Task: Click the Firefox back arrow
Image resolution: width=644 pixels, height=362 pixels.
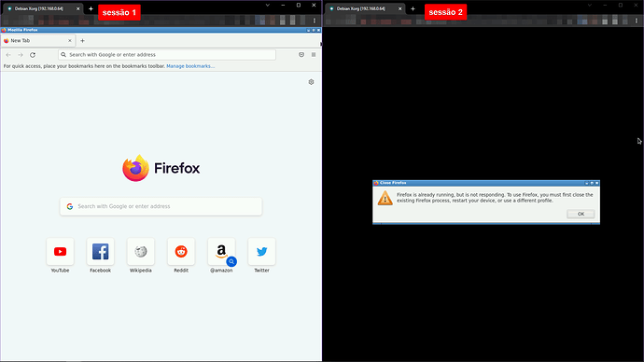Action: tap(8, 55)
